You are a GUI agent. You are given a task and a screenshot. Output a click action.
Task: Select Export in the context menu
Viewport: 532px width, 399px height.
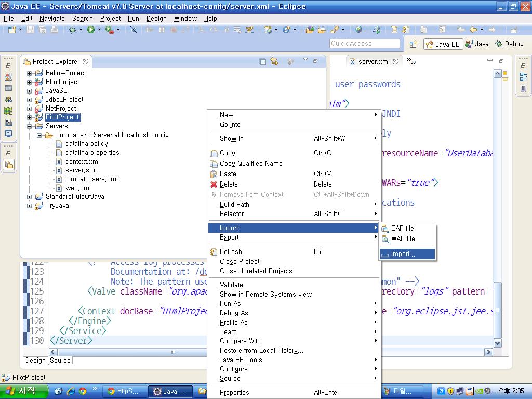[294, 237]
